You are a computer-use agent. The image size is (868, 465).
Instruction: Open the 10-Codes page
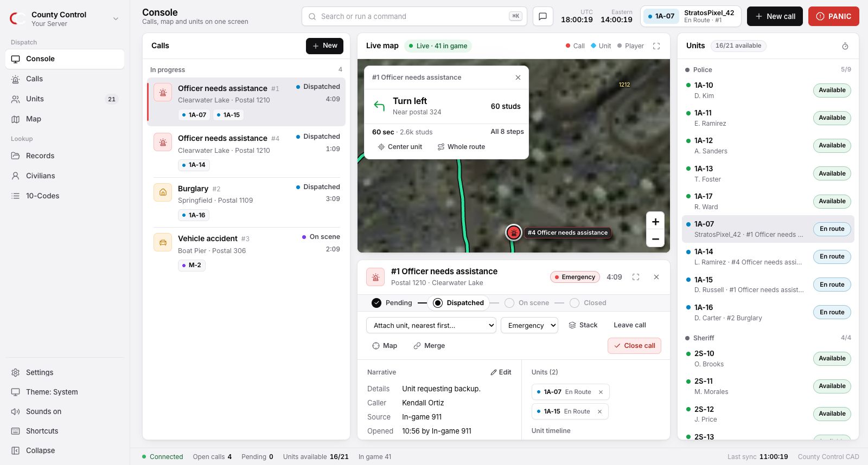coord(65,196)
